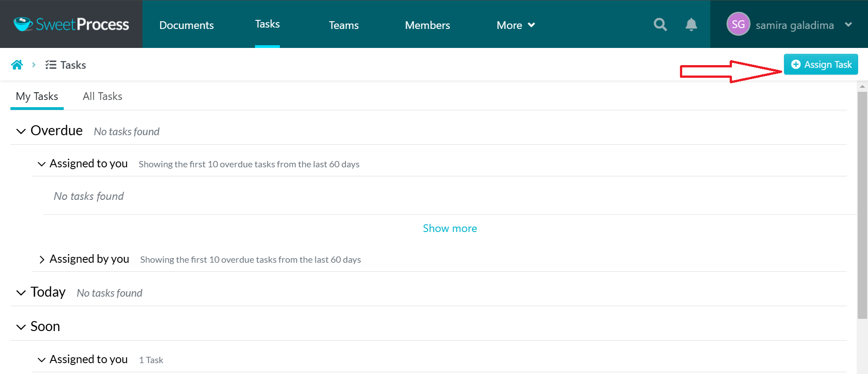Expand the Assigned by you group
This screenshot has height=374, width=868.
42,260
